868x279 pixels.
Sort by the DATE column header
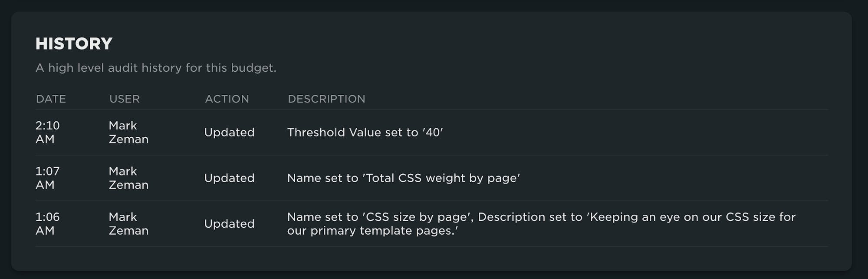click(51, 99)
